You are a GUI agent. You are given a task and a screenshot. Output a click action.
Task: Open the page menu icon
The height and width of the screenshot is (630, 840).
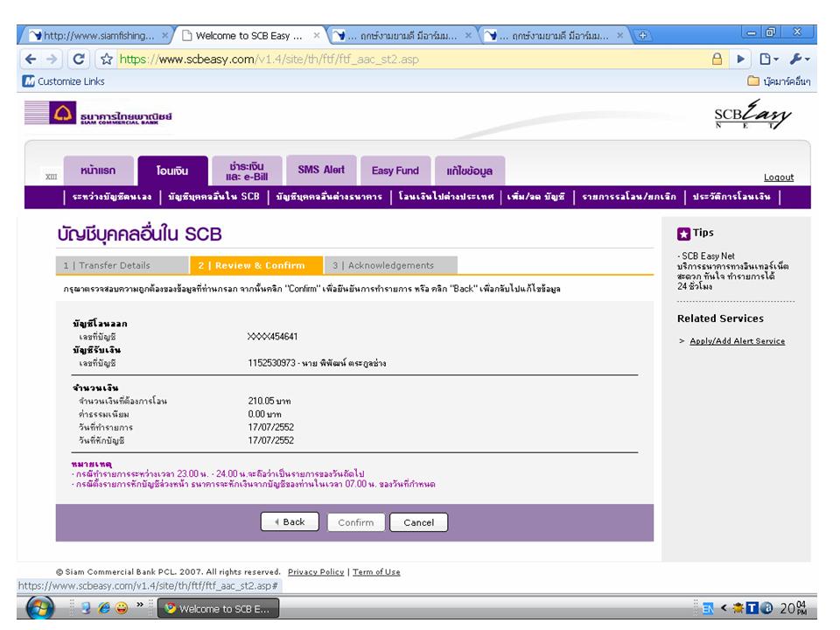769,59
